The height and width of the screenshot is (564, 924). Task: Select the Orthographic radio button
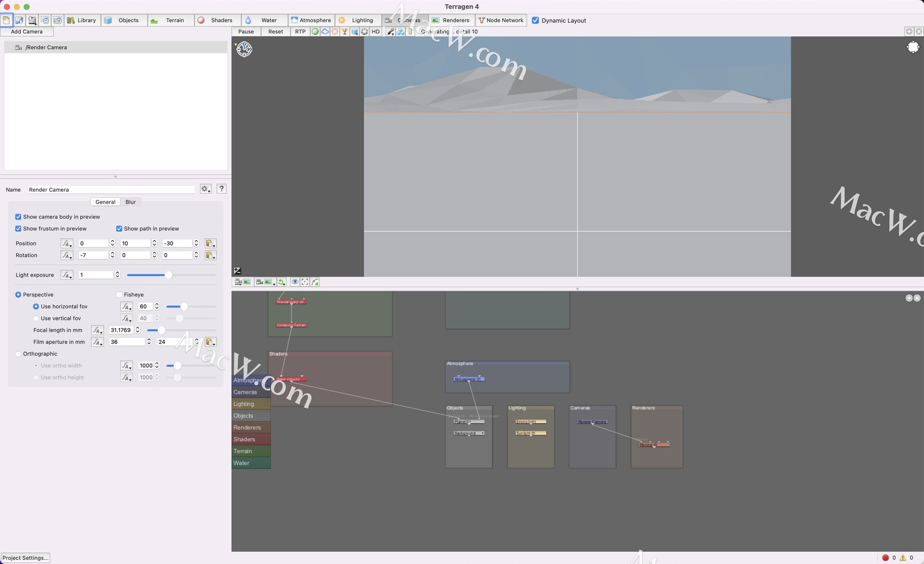18,354
